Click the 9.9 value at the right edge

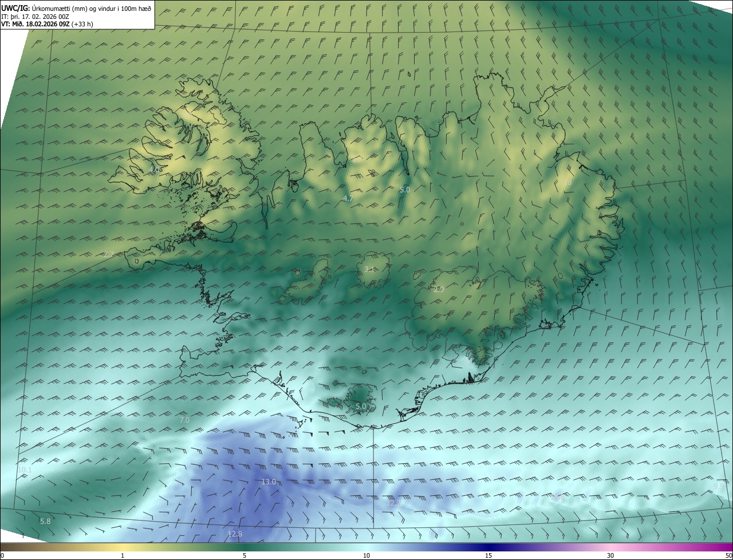(x=718, y=486)
